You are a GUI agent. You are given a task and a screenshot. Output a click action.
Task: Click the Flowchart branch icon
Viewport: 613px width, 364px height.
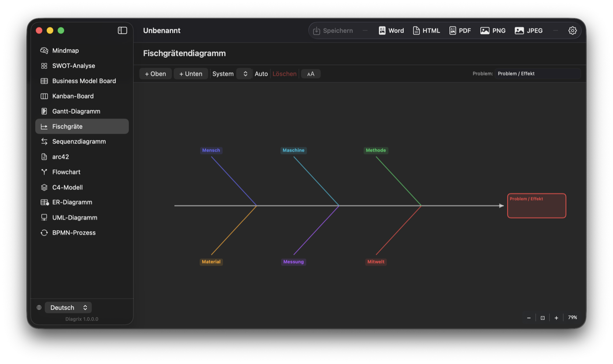[44, 172]
